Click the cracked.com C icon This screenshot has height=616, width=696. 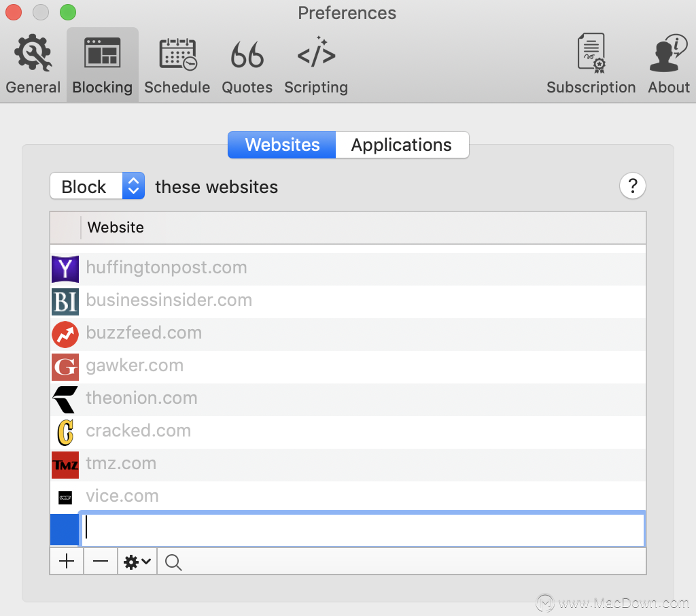(x=65, y=432)
